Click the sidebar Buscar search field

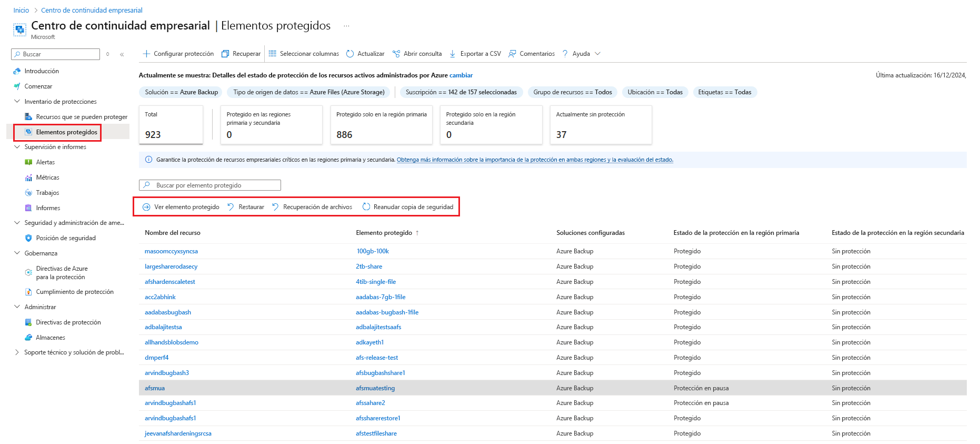point(55,54)
